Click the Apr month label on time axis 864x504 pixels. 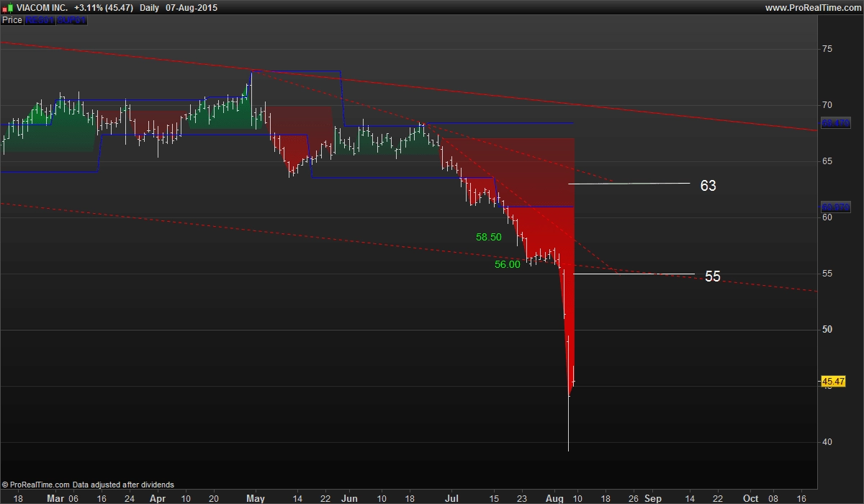(157, 498)
